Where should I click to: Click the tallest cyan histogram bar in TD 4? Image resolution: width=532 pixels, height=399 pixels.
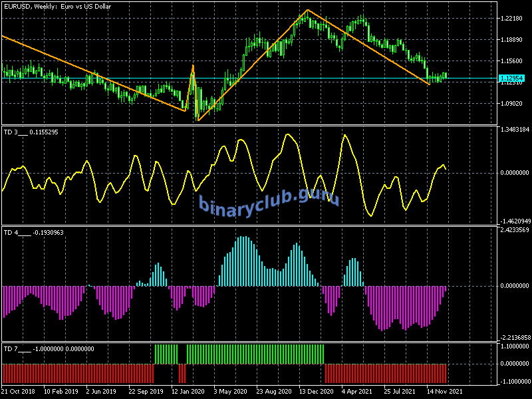243,261
